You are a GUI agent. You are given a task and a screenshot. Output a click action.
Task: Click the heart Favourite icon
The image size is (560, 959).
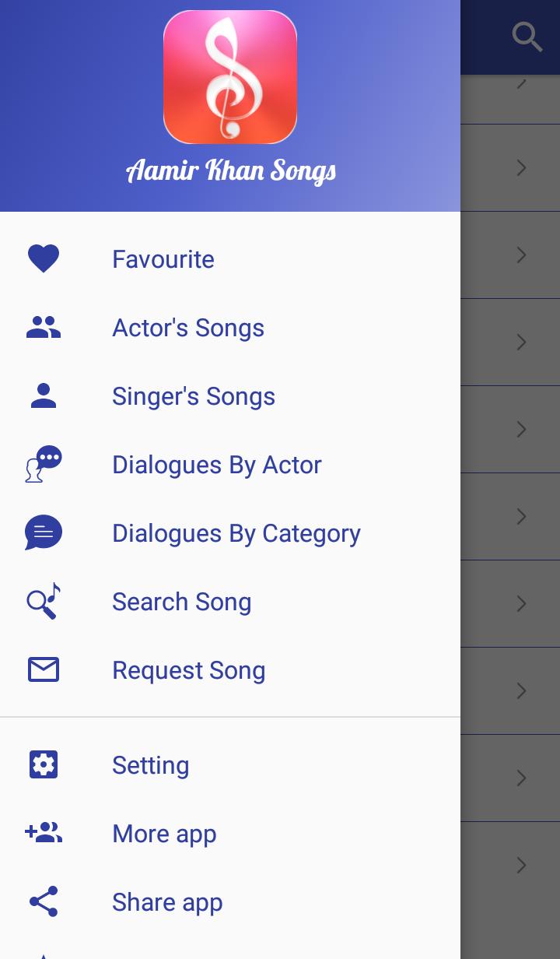tap(44, 258)
